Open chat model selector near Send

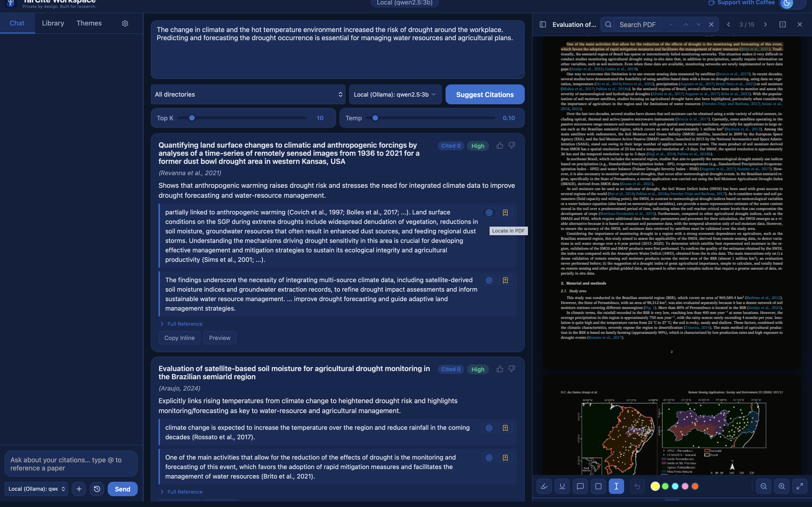pyautogui.click(x=36, y=489)
